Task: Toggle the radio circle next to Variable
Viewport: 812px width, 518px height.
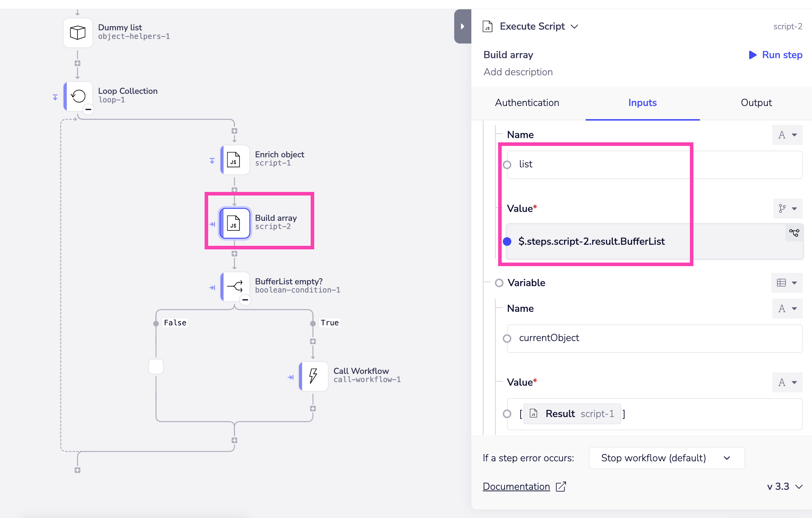Action: [x=499, y=283]
